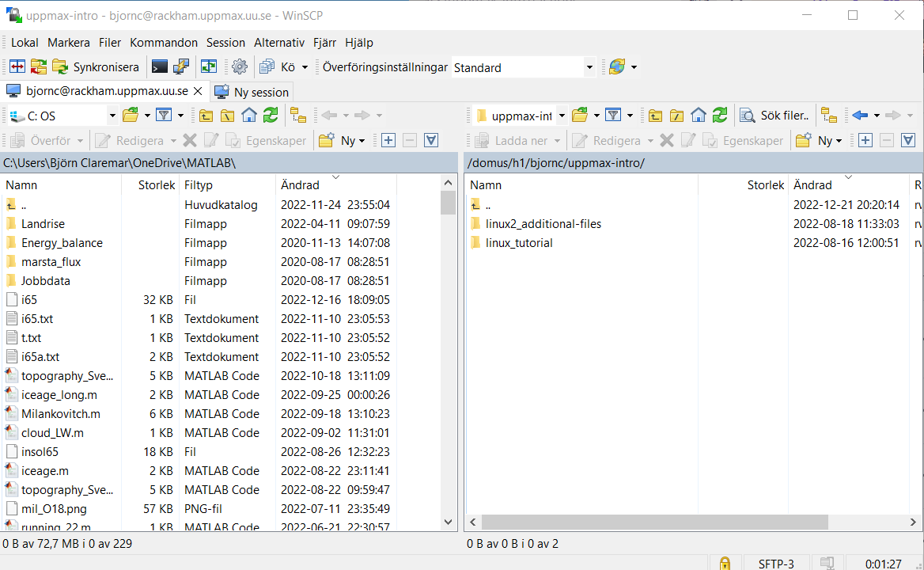Open the Session menu
924x570 pixels.
click(225, 42)
